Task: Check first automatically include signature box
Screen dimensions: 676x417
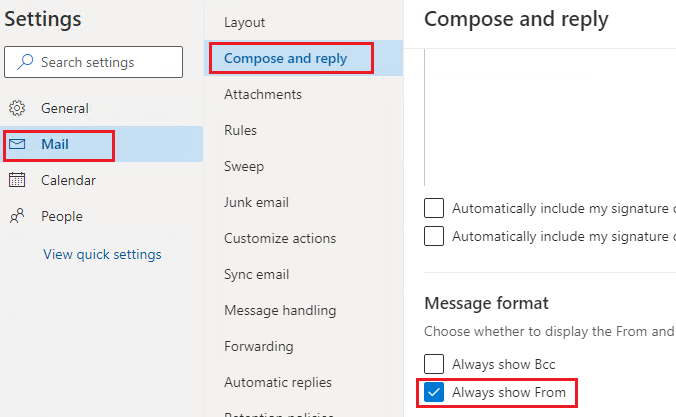Action: (x=434, y=208)
